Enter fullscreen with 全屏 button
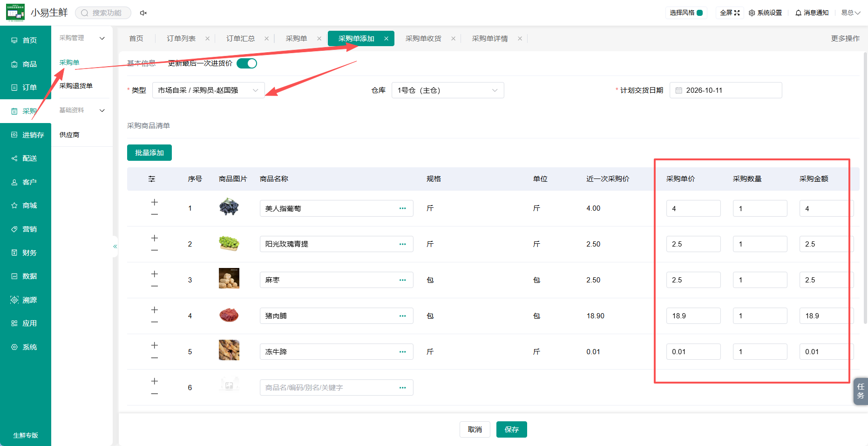This screenshot has height=446, width=868. (730, 13)
